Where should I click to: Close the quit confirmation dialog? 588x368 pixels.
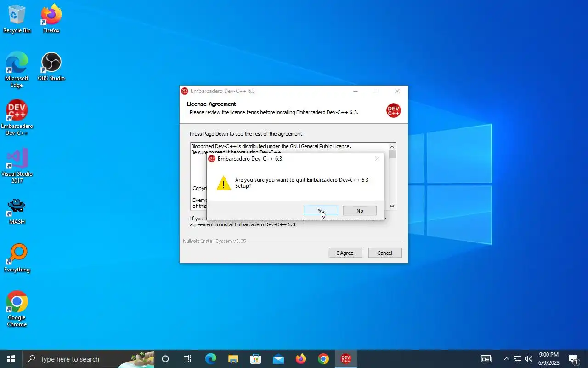(x=377, y=159)
